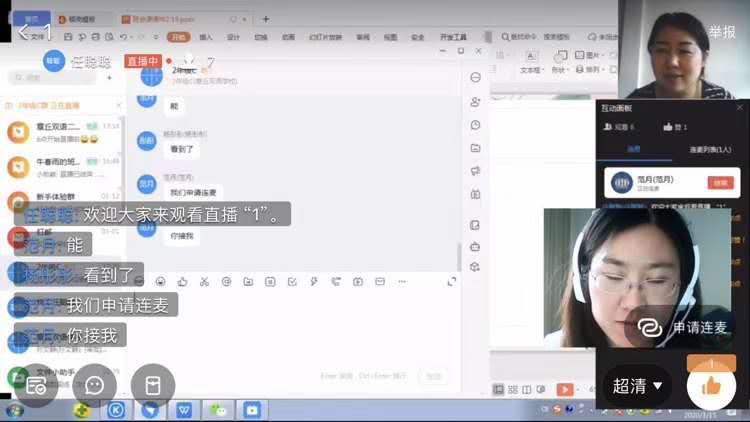The height and width of the screenshot is (422, 750).
Task: Click the WPS icon in the Windows taskbar
Action: (x=184, y=410)
